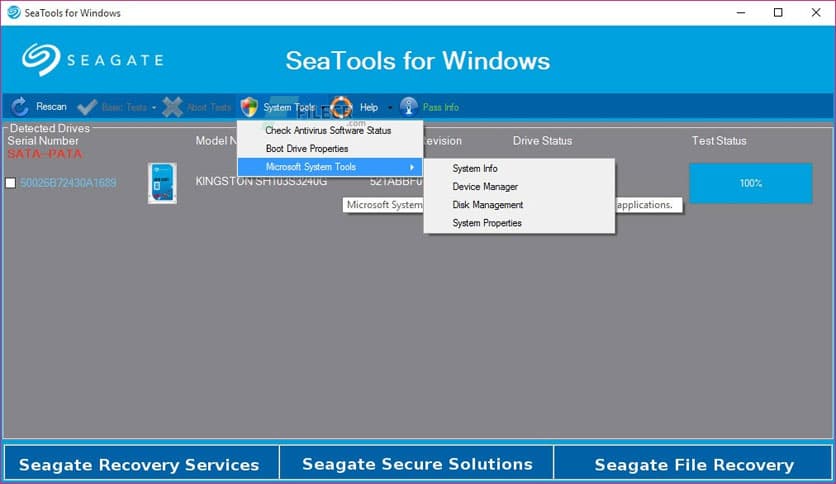Click the Rescan toolbar label
The image size is (836, 484).
point(51,107)
